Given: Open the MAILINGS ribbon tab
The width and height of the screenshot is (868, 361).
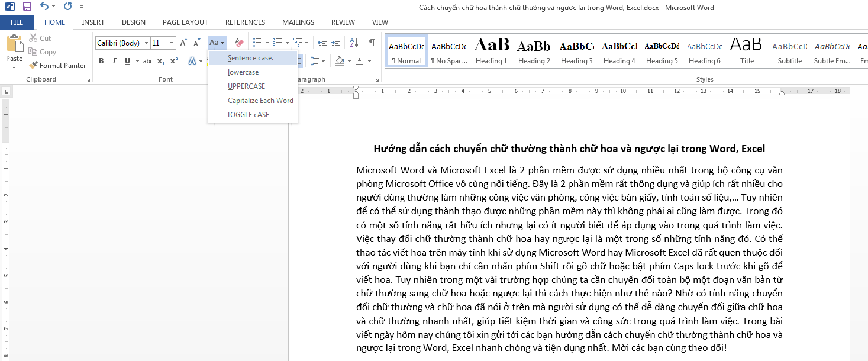Looking at the screenshot, I should coord(298,22).
